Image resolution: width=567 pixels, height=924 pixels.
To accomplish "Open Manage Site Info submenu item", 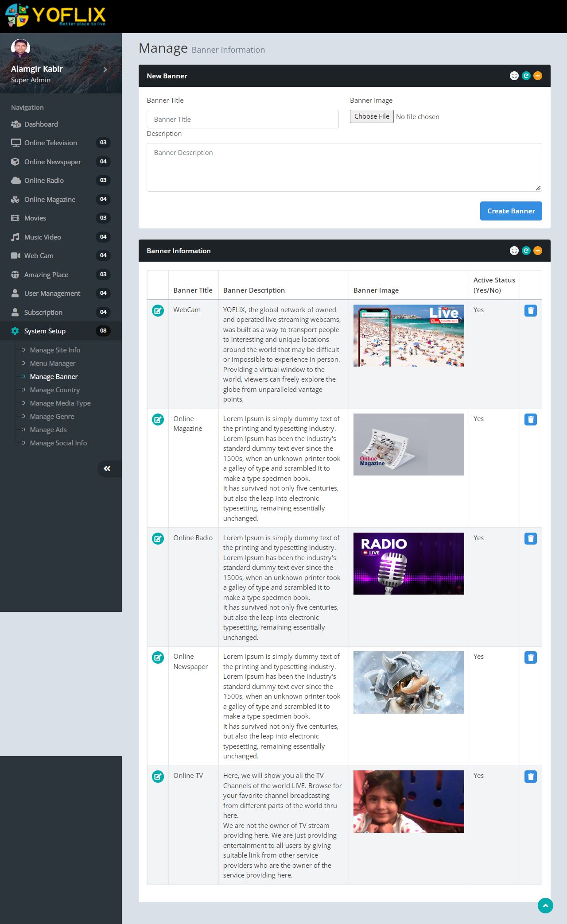I will pyautogui.click(x=55, y=350).
